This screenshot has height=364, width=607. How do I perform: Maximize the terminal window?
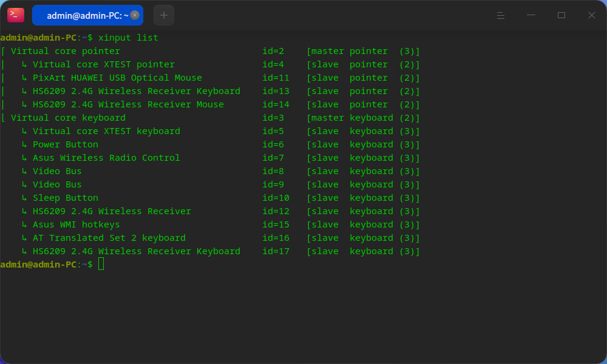(x=561, y=15)
